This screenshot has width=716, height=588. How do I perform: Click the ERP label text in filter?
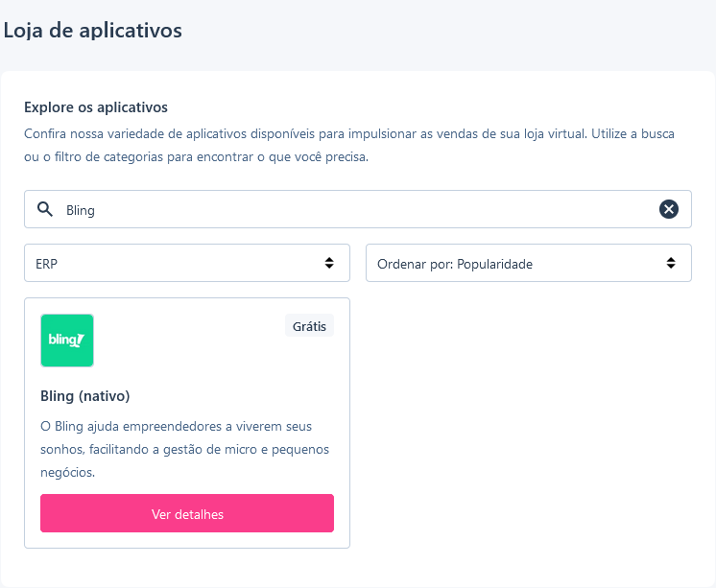[x=47, y=264]
